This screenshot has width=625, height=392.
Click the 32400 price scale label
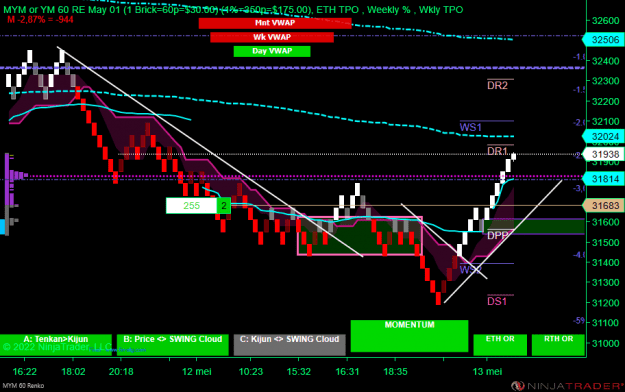[x=605, y=61]
